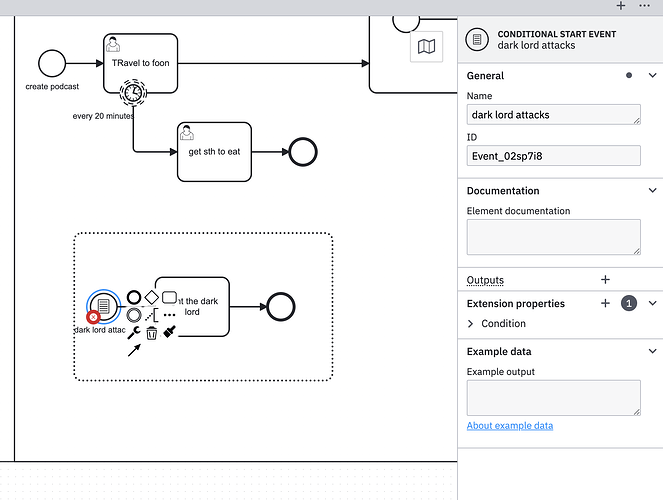Select the connect arrow tool
The image size is (663, 500).
(x=134, y=351)
